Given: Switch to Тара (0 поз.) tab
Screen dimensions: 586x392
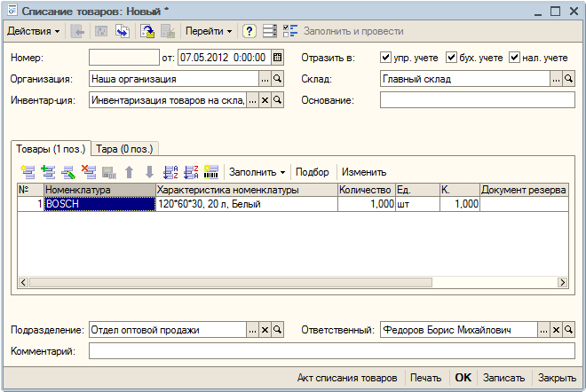Looking at the screenshot, I should click(125, 149).
